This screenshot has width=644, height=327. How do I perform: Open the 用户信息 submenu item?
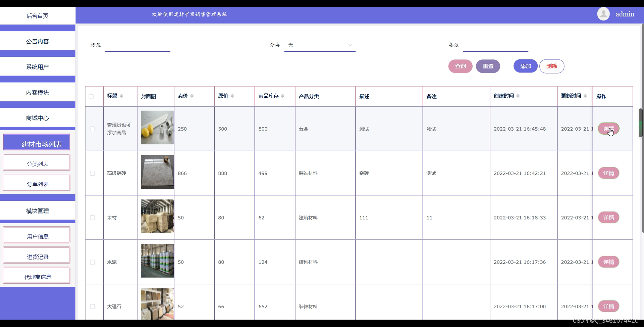[37, 235]
